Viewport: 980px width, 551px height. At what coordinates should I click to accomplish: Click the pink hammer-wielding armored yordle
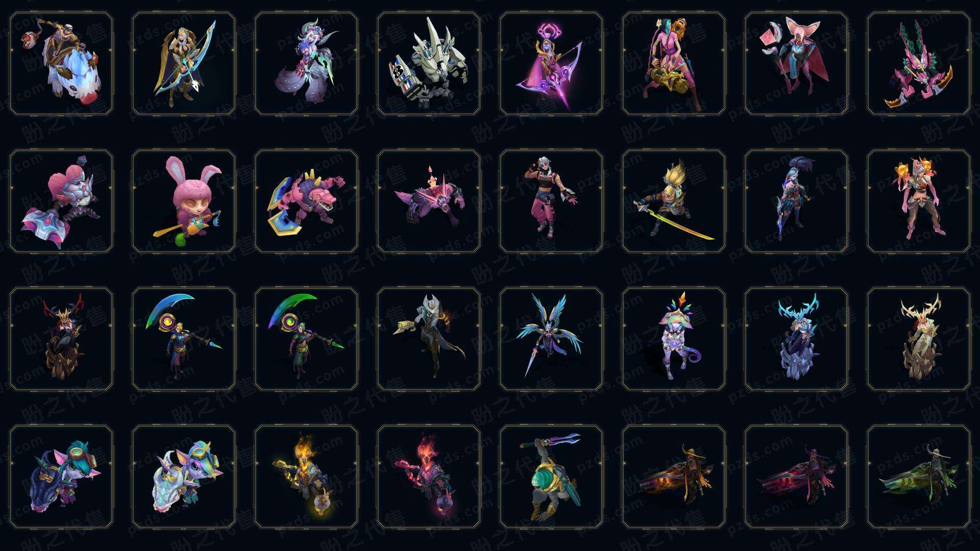(x=61, y=201)
